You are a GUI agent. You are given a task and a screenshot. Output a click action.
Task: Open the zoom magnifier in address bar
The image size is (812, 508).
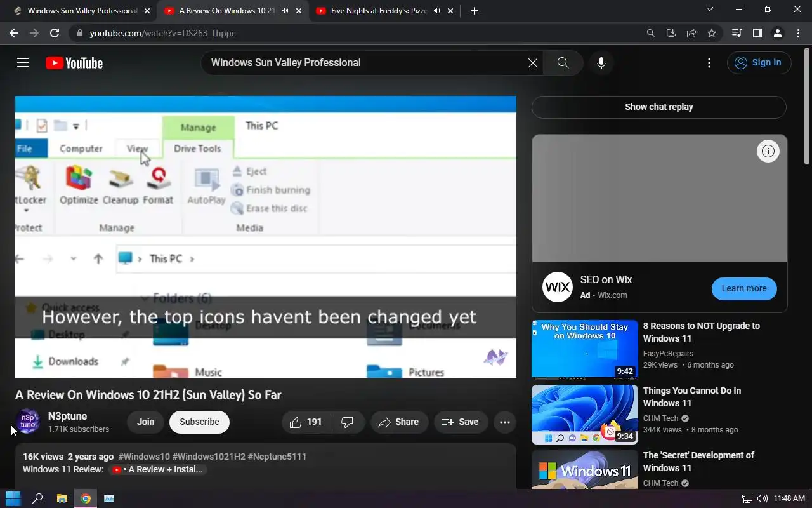(650, 33)
